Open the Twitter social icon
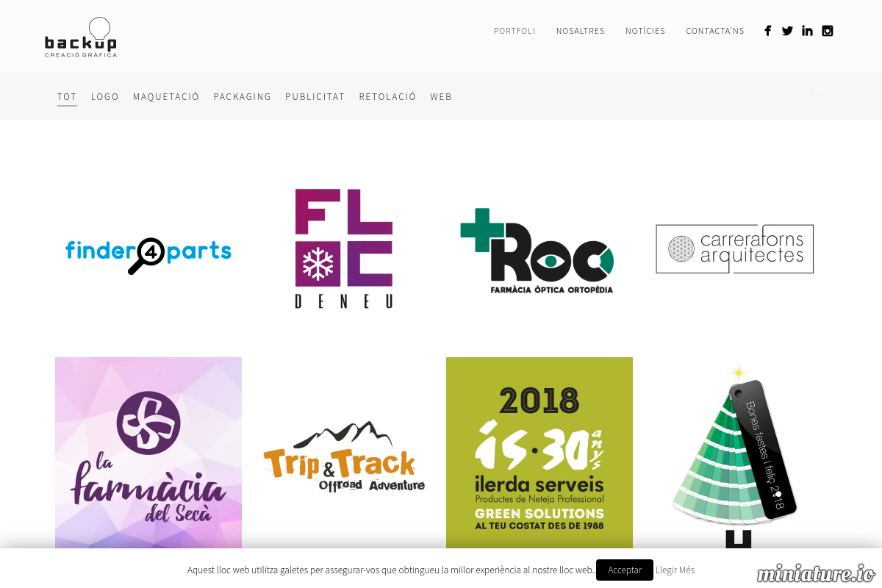The height and width of the screenshot is (588, 882). tap(787, 31)
